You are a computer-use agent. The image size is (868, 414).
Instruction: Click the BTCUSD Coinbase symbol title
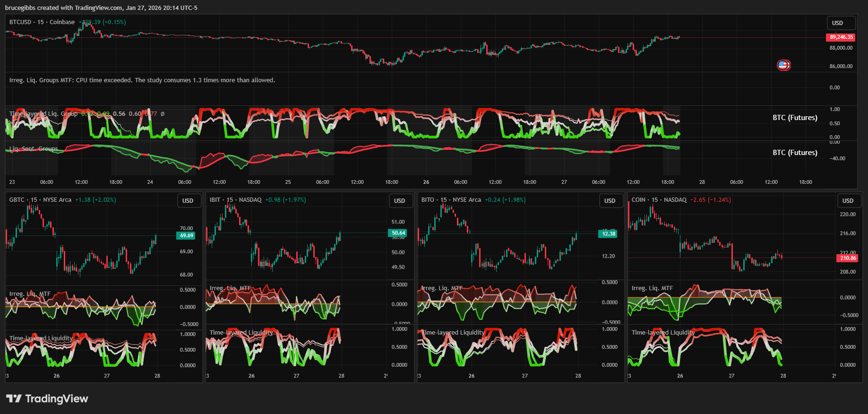42,22
